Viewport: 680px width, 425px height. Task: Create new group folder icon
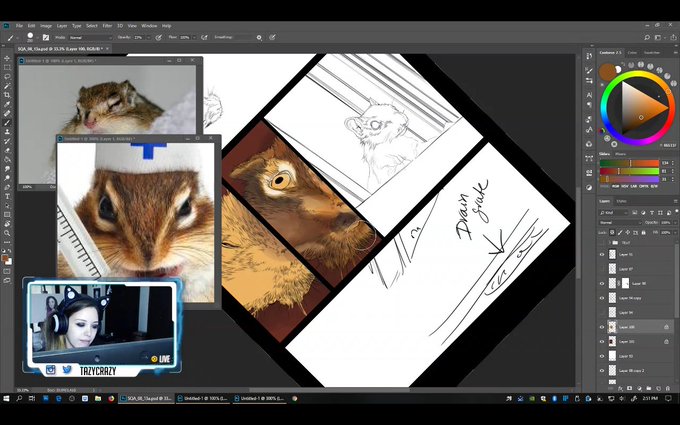click(x=649, y=389)
